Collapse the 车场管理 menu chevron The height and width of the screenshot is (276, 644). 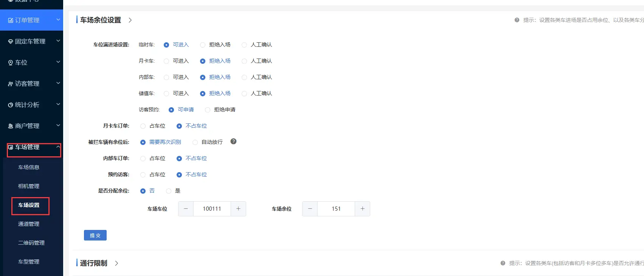(x=58, y=147)
